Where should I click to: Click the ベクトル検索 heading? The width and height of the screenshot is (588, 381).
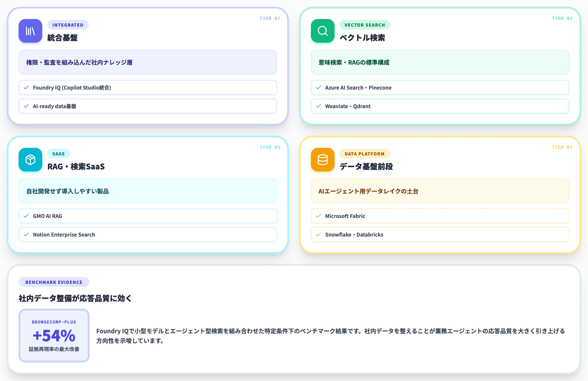tap(362, 38)
